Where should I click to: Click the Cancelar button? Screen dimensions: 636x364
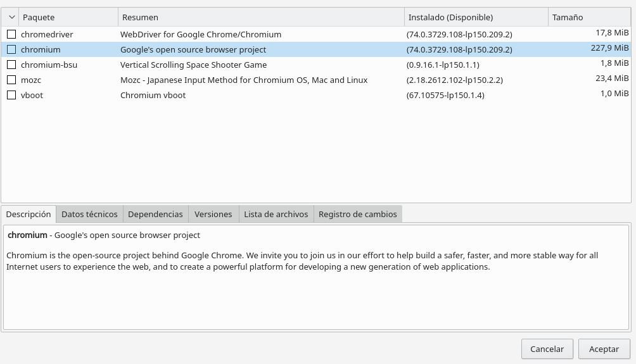[547, 349]
